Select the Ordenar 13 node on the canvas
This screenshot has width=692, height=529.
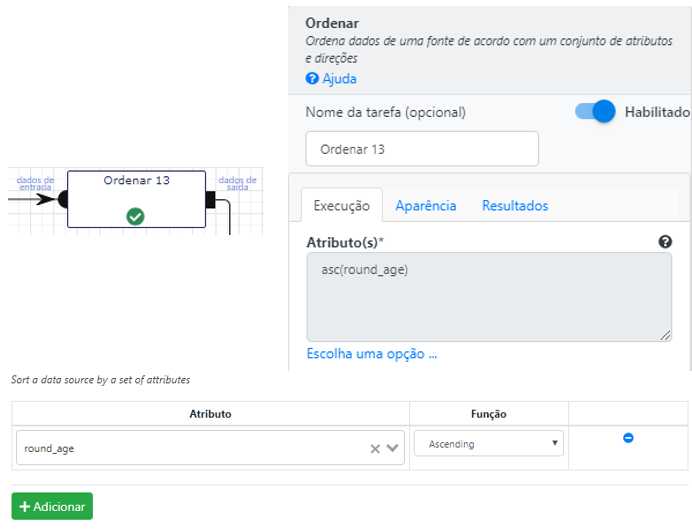pos(136,199)
